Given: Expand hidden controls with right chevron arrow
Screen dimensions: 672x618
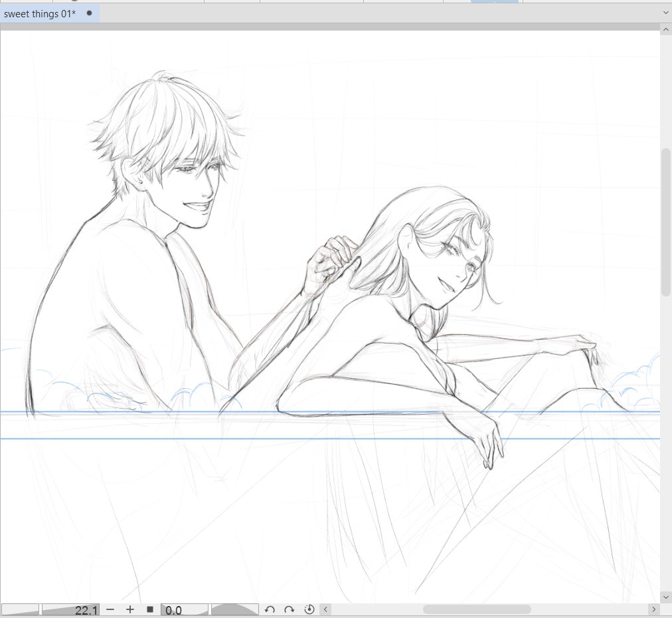Looking at the screenshot, I should click(x=655, y=609).
